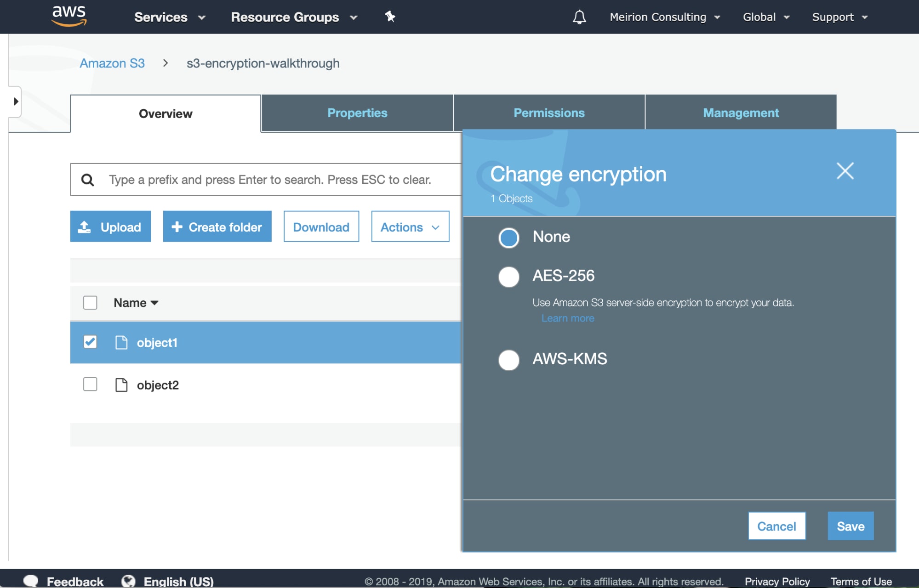Click the Feedback speech bubble icon
Viewport: 919px width, 588px height.
coord(31,581)
